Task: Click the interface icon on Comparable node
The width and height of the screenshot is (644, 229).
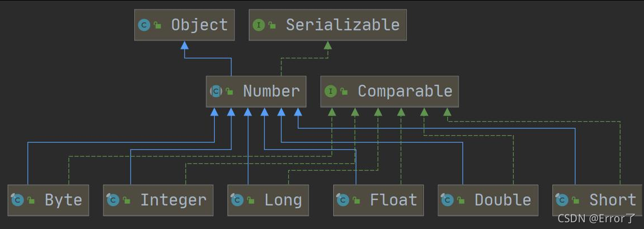Action: click(330, 91)
